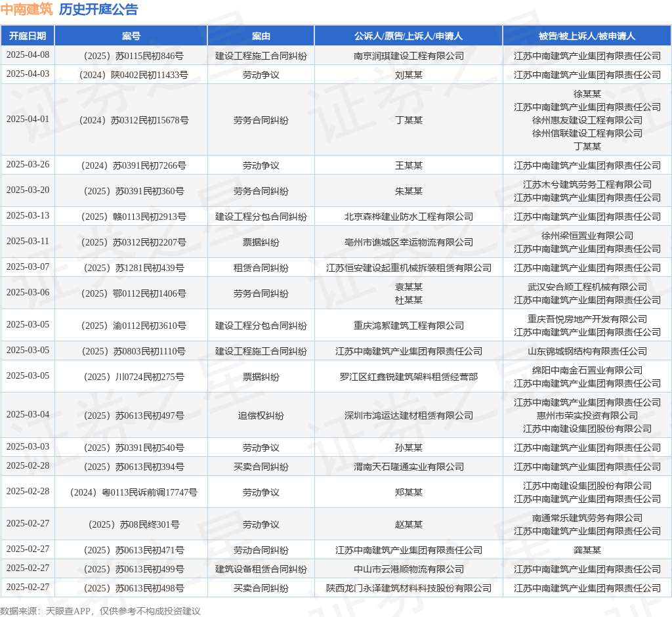Click plaintiff 赵某某
The image size is (672, 617).
(408, 524)
